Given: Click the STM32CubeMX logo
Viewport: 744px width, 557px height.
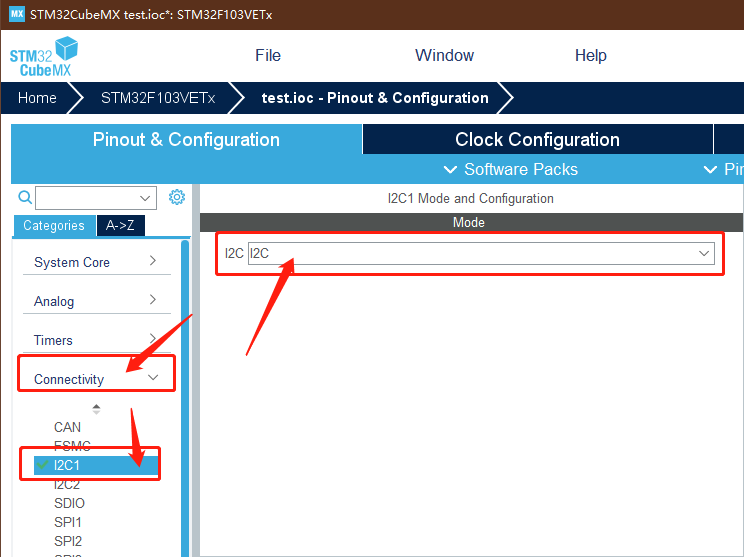Looking at the screenshot, I should [x=44, y=57].
